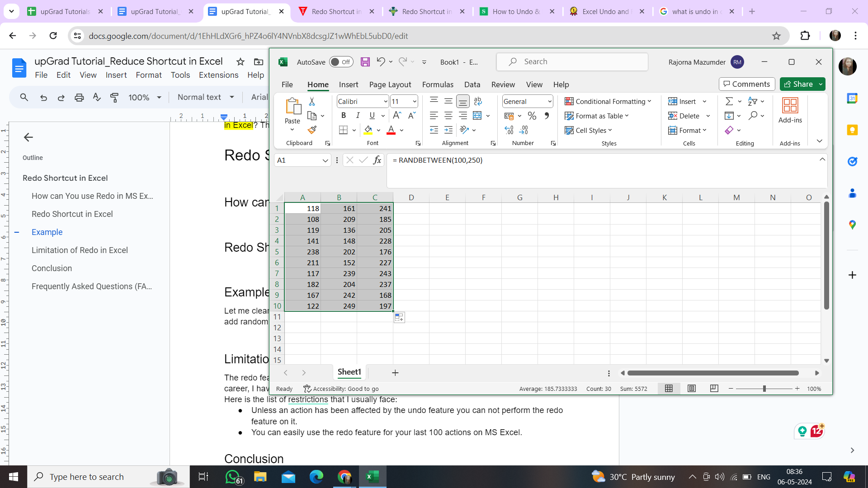Toggle Underline formatting in Excel
Screen dimensions: 868x488
coord(372,116)
